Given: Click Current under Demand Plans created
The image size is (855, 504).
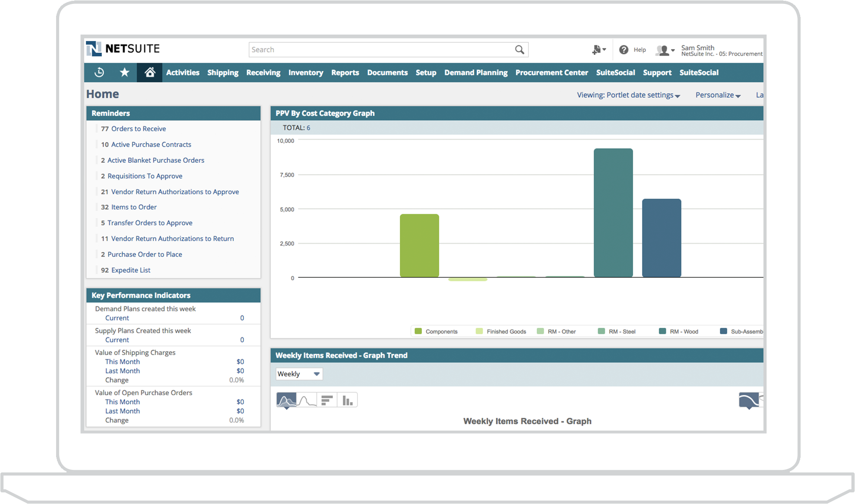Looking at the screenshot, I should click(x=117, y=318).
